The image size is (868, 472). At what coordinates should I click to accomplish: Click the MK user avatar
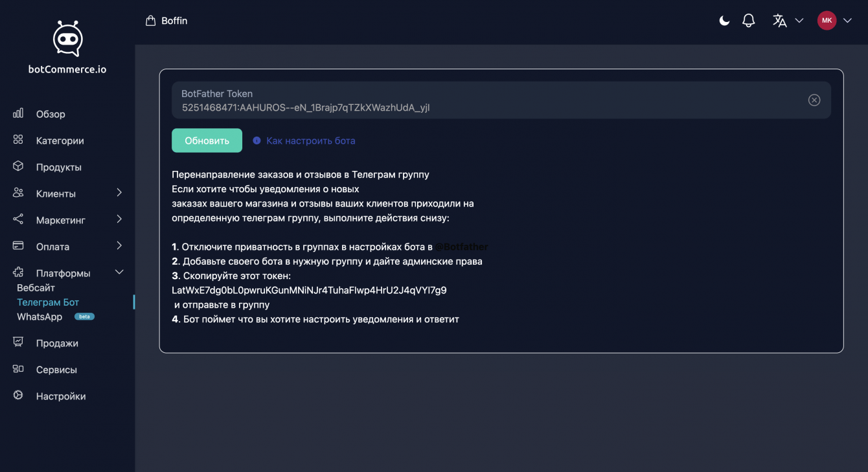point(827,21)
